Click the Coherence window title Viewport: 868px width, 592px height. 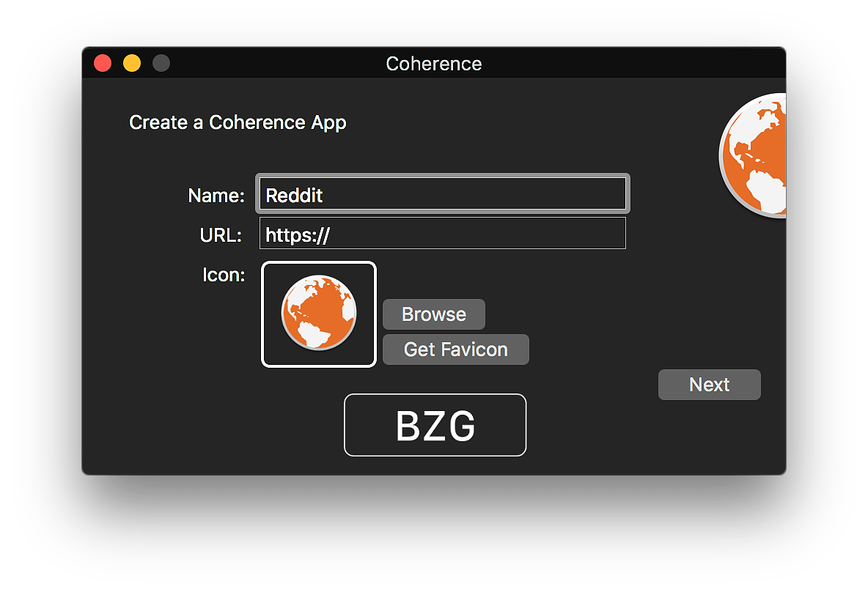tap(434, 64)
